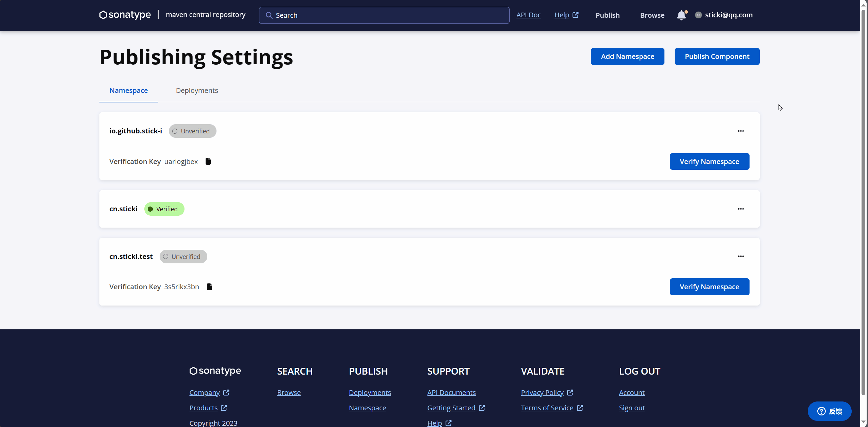The width and height of the screenshot is (868, 427).
Task: Click the copy icon next to uariogjbex
Action: coord(208,161)
